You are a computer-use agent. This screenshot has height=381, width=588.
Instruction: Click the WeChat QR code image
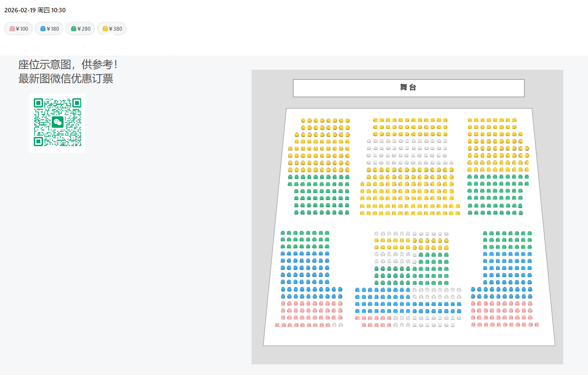[x=57, y=123]
